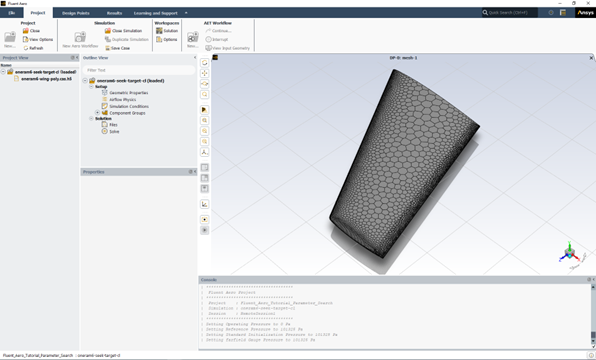Viewport: 596px width, 360px height.
Task: Expand the Component Groups node
Action: [x=97, y=113]
